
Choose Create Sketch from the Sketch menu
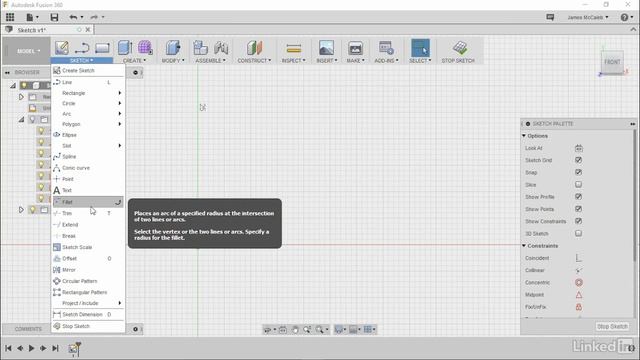click(88, 71)
